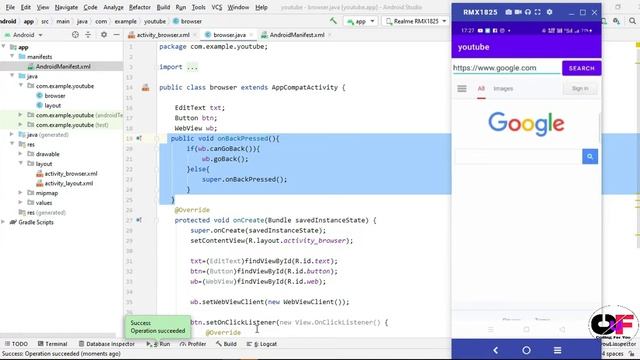Close the browser.java editor tab

[251, 35]
